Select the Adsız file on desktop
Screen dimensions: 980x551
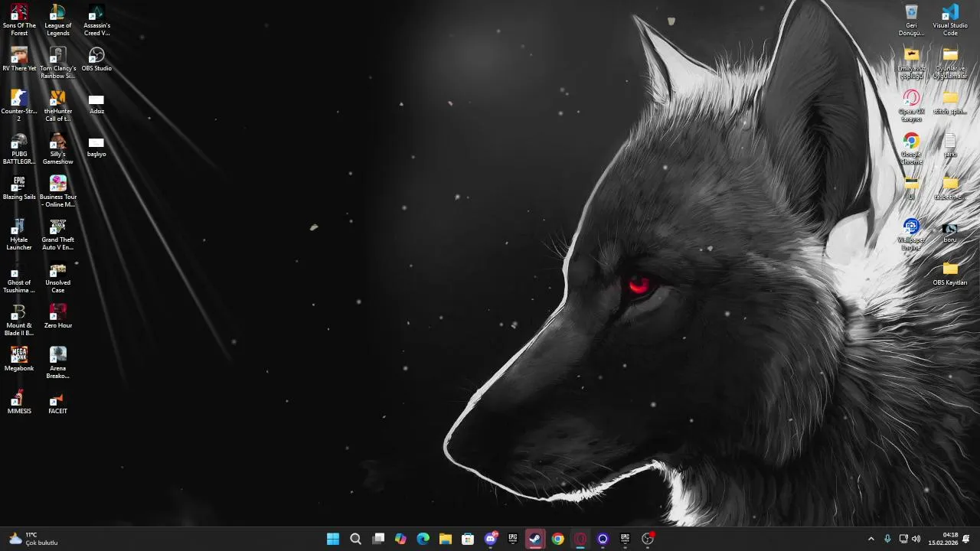coord(96,104)
